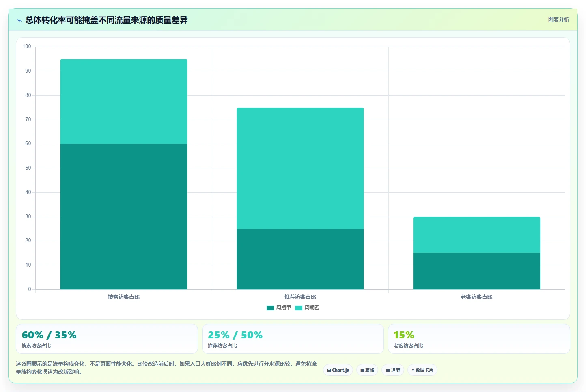
Task: Select the 60% / 35% stat card
Action: click(x=107, y=339)
